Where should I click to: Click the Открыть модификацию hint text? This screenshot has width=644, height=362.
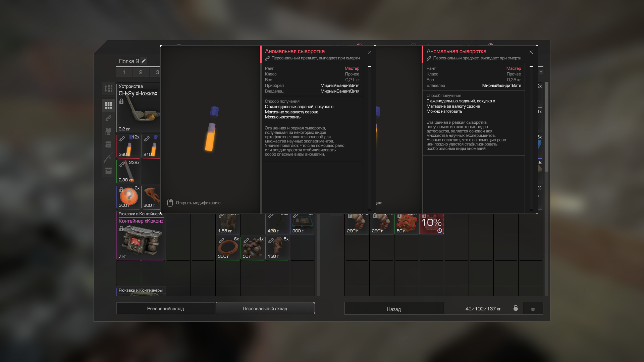pyautogui.click(x=198, y=203)
